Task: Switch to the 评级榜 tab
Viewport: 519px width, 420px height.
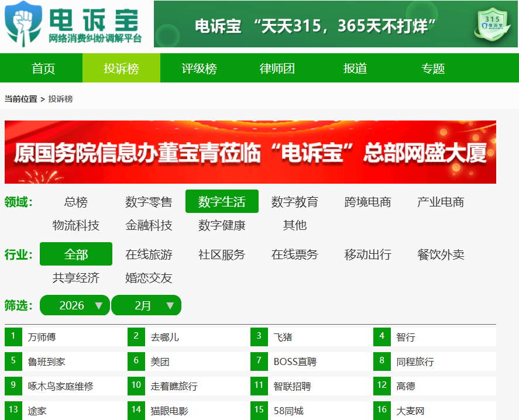Action: (x=200, y=68)
